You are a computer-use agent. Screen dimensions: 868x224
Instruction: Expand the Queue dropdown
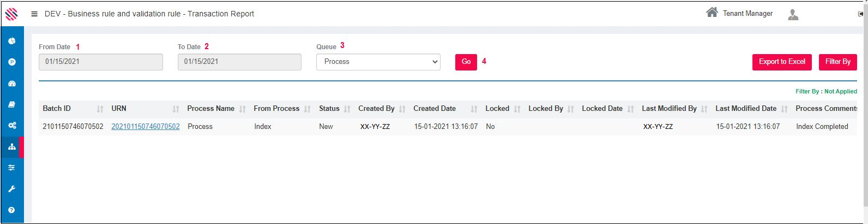click(x=378, y=62)
